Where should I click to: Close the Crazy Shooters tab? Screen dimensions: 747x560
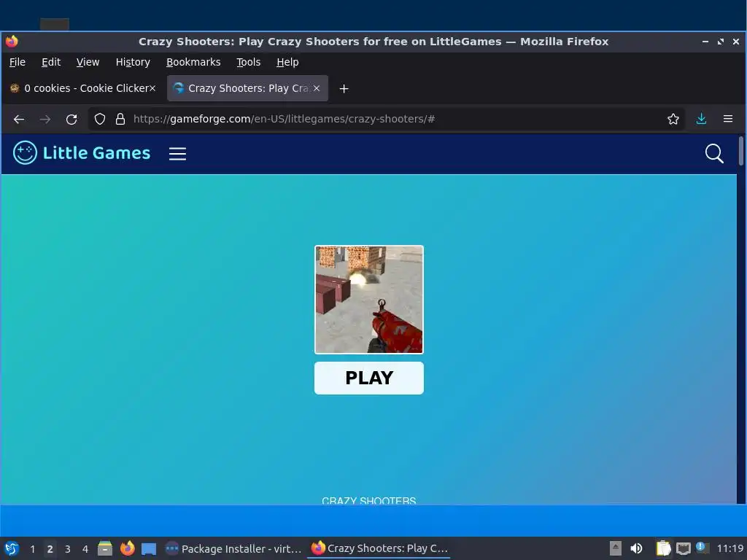[317, 88]
